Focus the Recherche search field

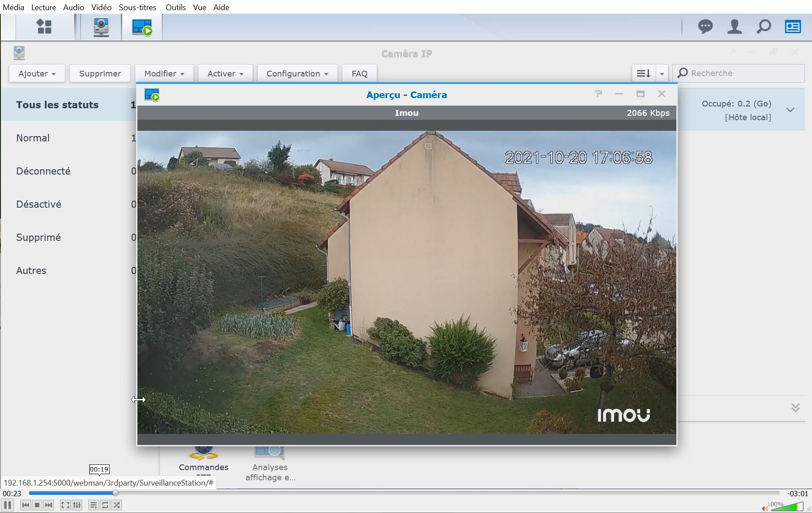click(739, 73)
